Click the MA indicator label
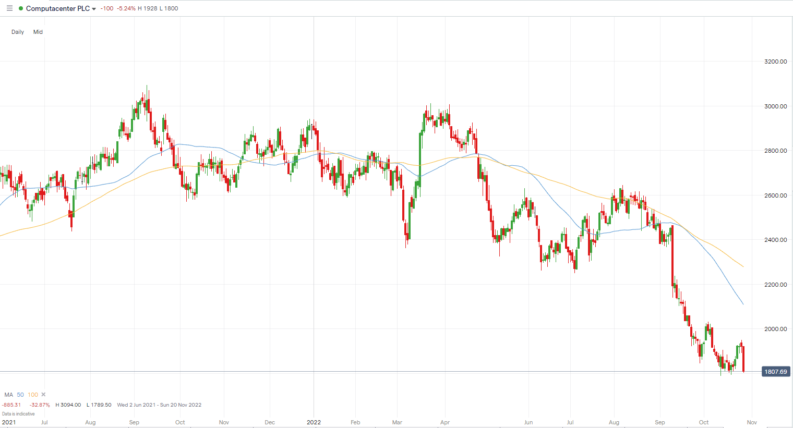The image size is (793, 428). (x=8, y=394)
